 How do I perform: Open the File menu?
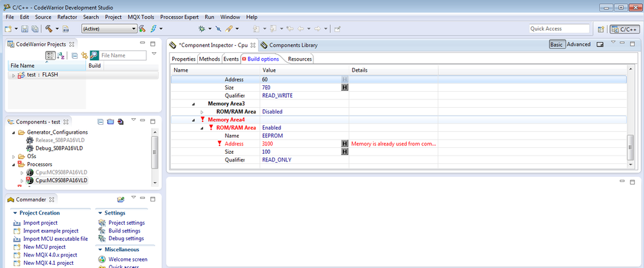(x=10, y=17)
